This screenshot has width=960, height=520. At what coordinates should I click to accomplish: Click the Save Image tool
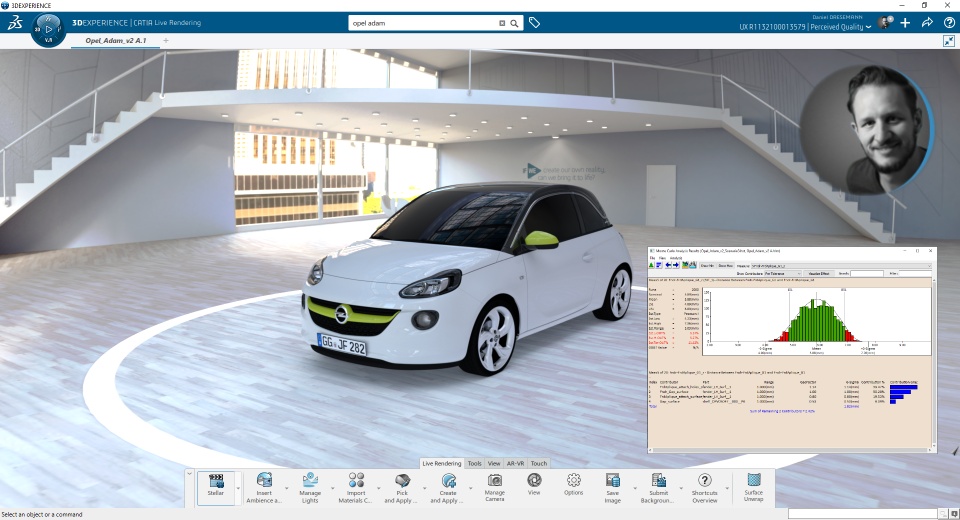613,488
